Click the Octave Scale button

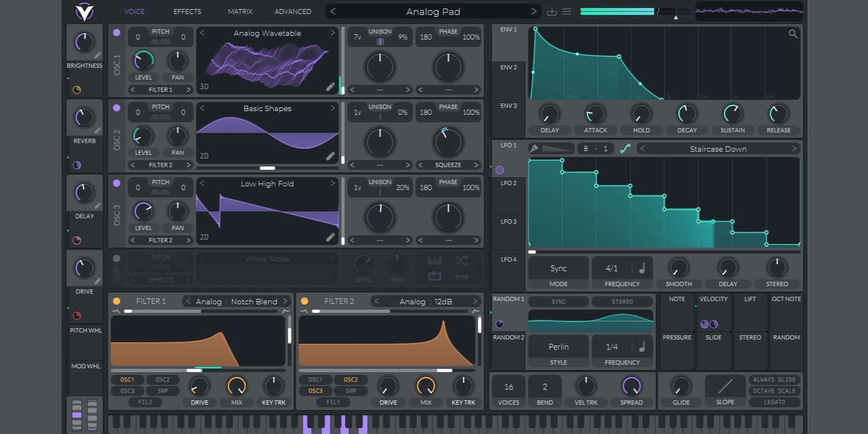[x=774, y=391]
